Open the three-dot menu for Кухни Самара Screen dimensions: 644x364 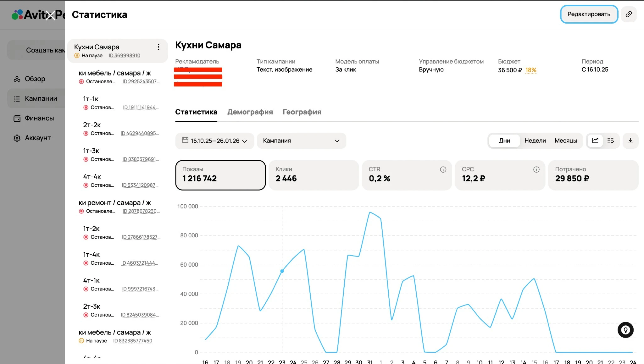coord(158,47)
